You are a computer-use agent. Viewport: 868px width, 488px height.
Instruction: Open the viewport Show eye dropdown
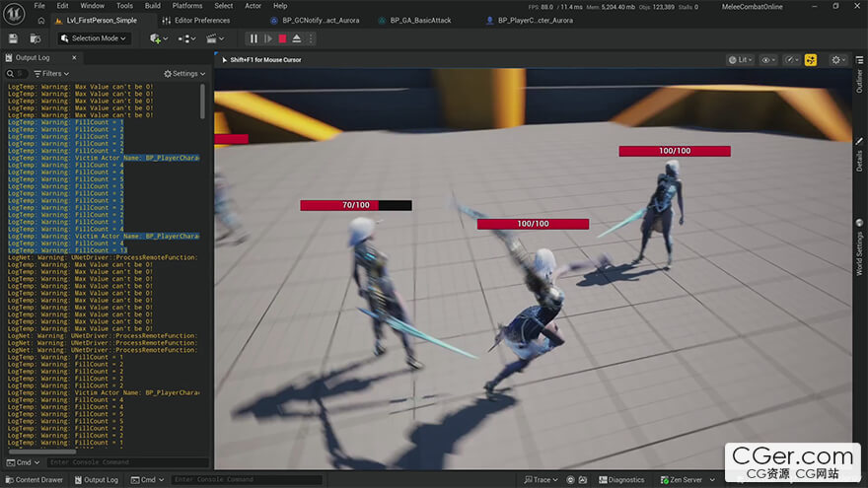pos(768,60)
